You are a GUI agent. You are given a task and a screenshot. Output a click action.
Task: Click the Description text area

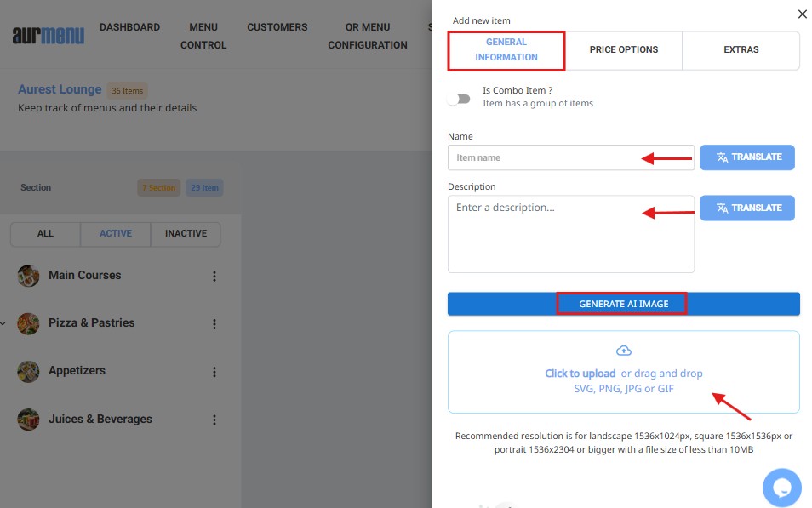pyautogui.click(x=545, y=234)
